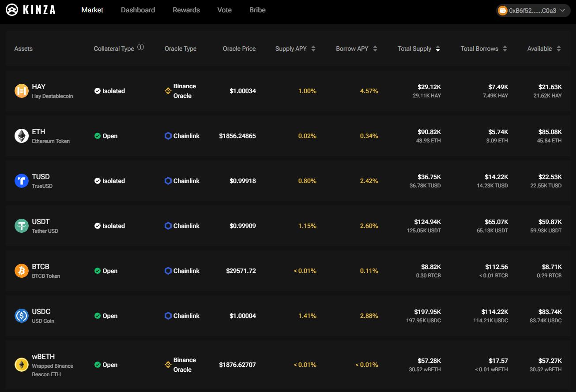The image size is (576, 392).
Task: Click the Kinza logo icon
Action: pos(12,10)
